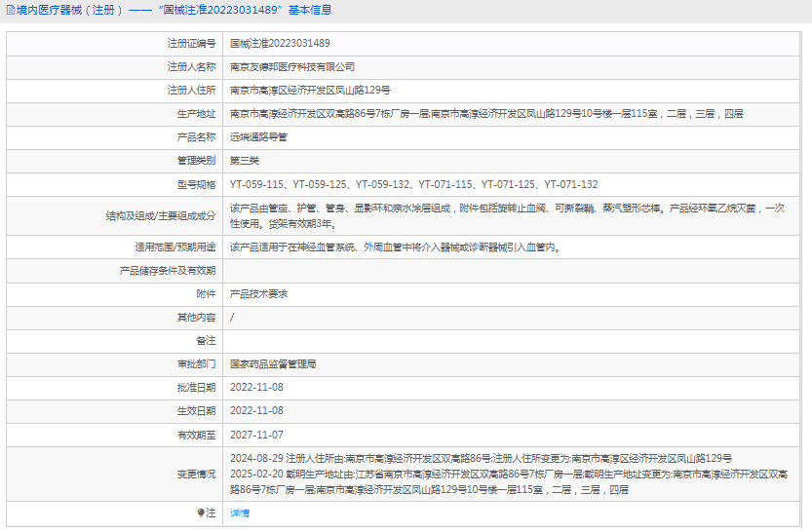Select address 南京市高淳区经济开发区凤山路129号 in 注册人住所 row
Image resolution: width=812 pixels, height=532 pixels.
310,90
